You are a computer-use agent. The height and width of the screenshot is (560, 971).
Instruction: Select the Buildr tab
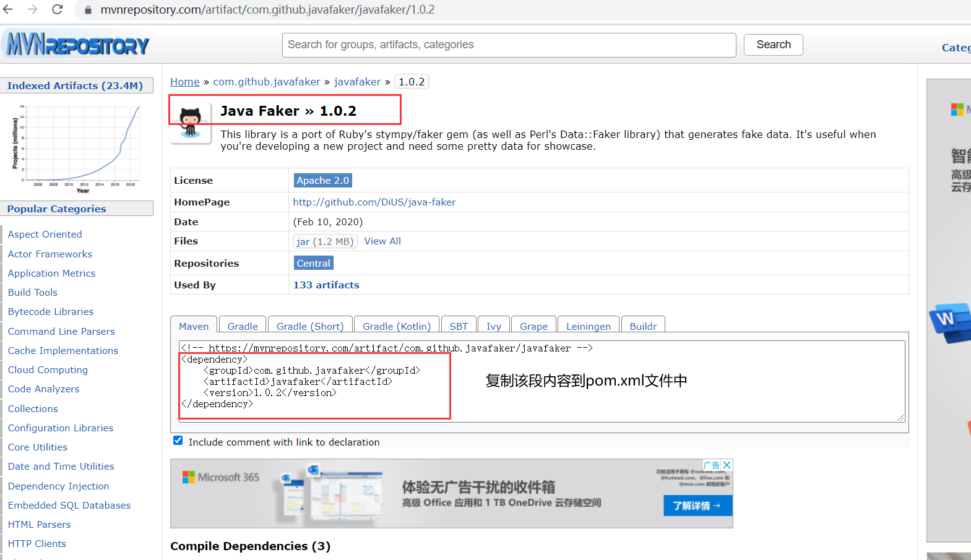pos(643,326)
